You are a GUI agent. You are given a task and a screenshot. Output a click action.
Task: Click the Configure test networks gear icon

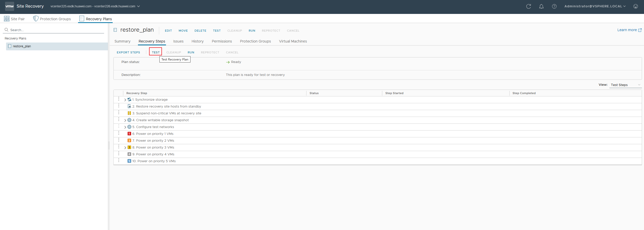click(129, 127)
